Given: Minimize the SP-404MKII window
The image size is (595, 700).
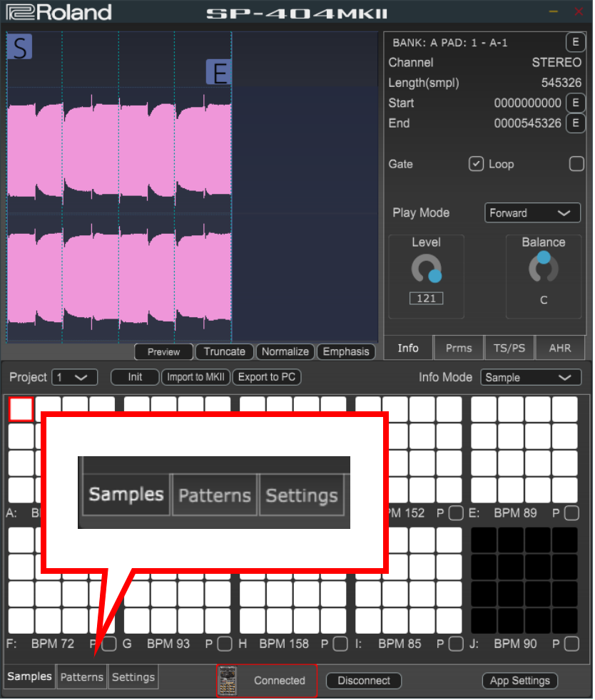Looking at the screenshot, I should [x=554, y=12].
